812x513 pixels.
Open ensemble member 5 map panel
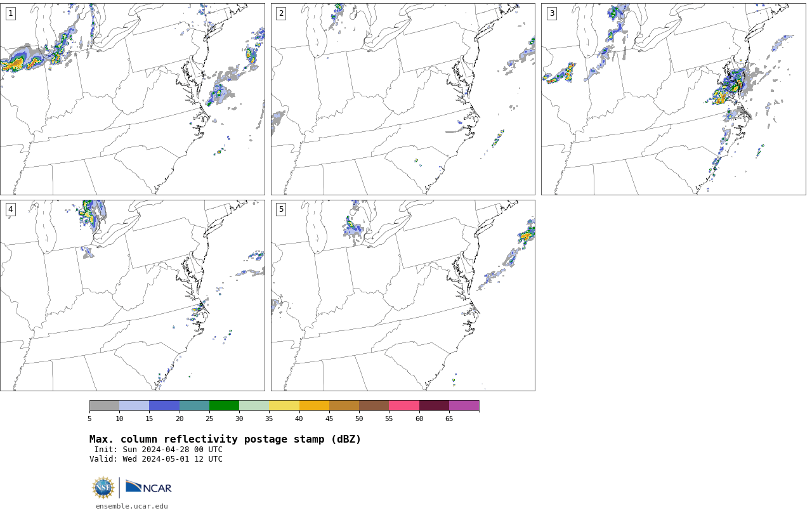click(x=403, y=295)
